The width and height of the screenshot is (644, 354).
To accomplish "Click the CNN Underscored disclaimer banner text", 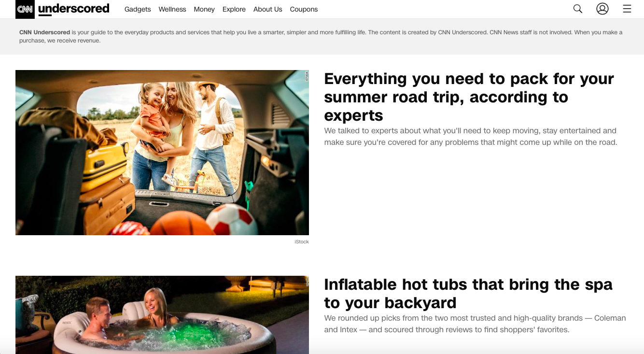I will tap(321, 36).
